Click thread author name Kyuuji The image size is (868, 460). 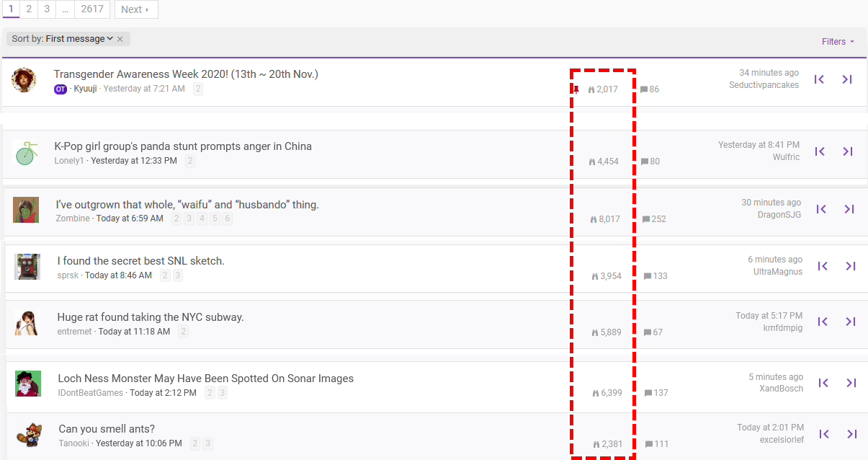click(85, 89)
